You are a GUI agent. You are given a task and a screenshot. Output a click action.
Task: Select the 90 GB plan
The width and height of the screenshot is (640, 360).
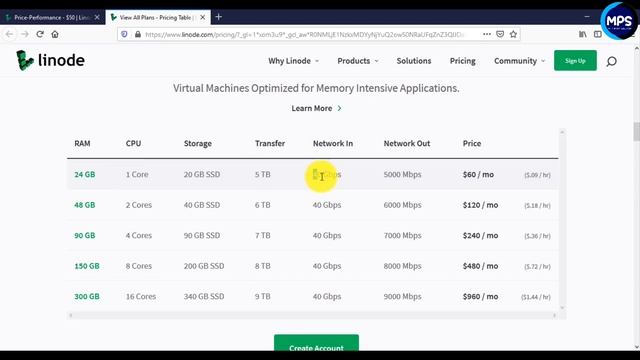tap(84, 236)
